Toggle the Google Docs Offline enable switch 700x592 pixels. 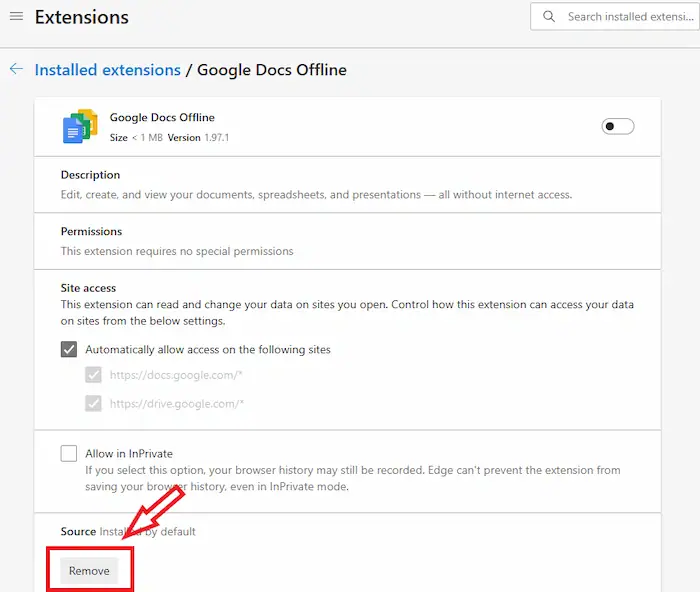pos(617,126)
